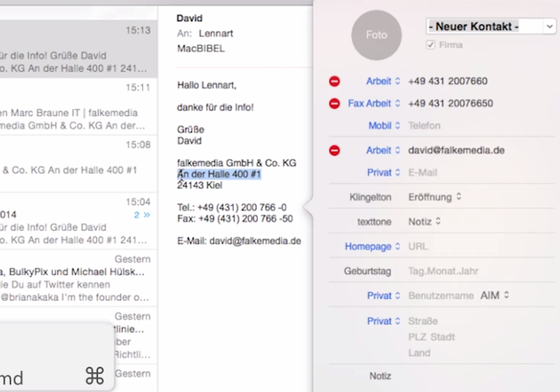Open thread count arrows on 15:04 message
This screenshot has height=392, width=560.
[x=142, y=215]
